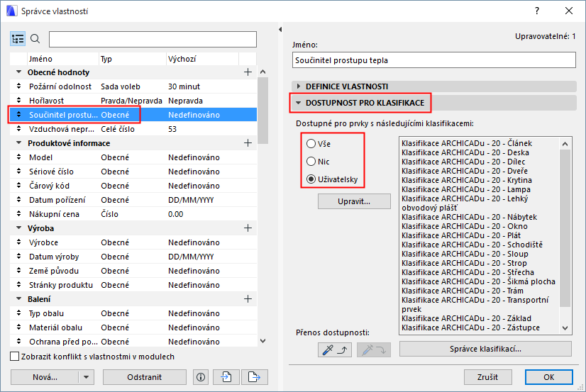Sort by Výchozí column header

click(x=202, y=59)
